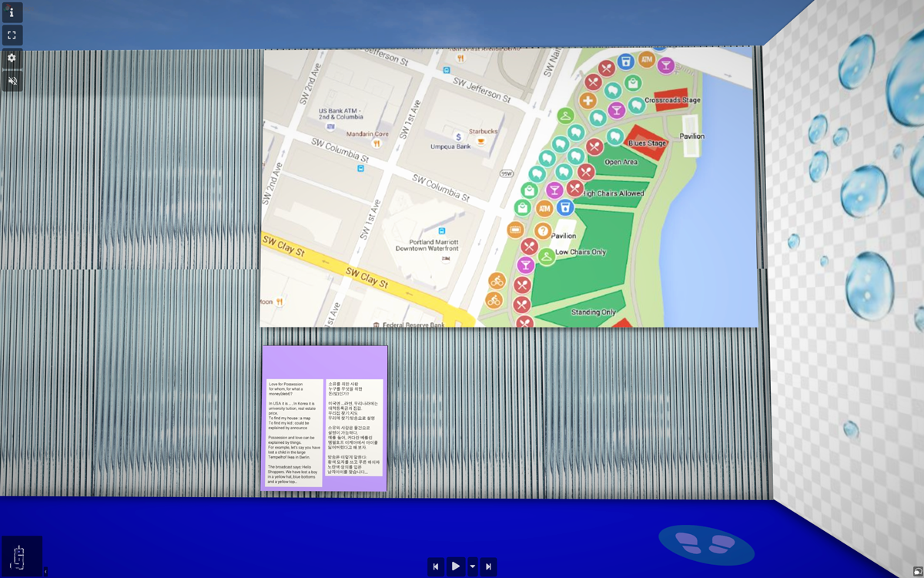Click the Mandarin Cove restaurant icon
The width and height of the screenshot is (924, 578).
[377, 143]
